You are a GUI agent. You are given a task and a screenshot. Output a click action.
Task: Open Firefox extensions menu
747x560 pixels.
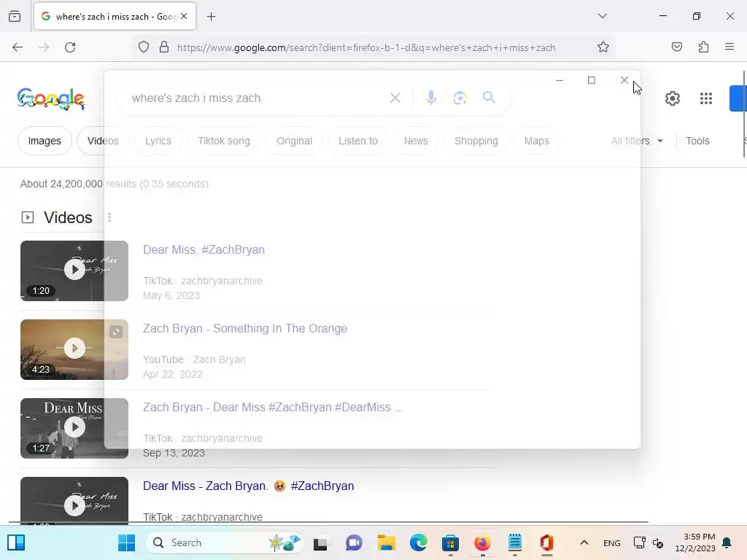(x=703, y=47)
